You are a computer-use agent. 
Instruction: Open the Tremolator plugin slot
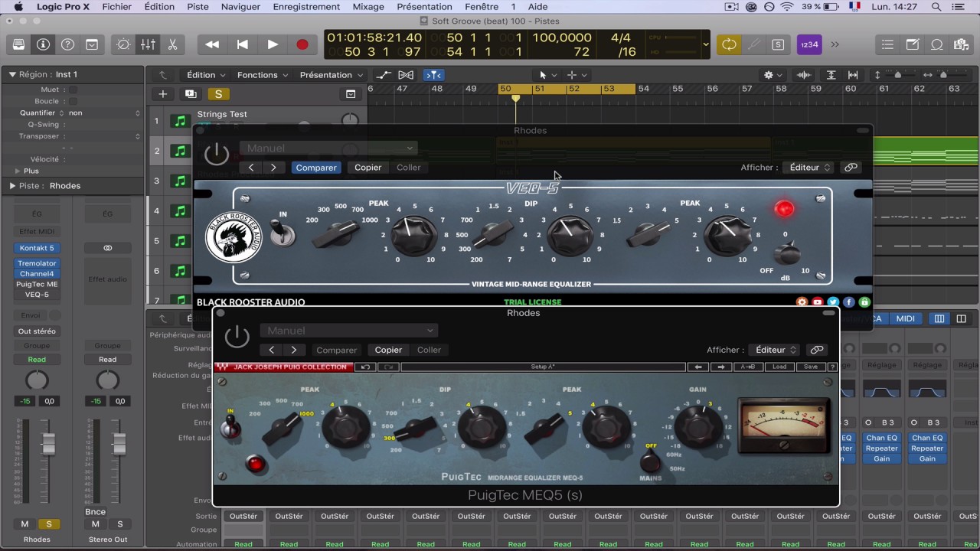click(37, 263)
